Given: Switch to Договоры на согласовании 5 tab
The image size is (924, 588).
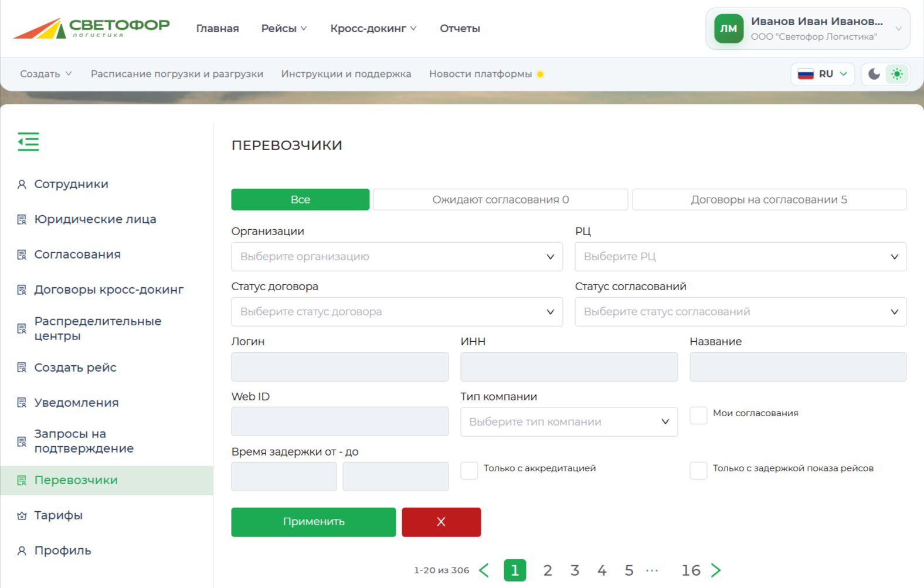Looking at the screenshot, I should tap(769, 199).
